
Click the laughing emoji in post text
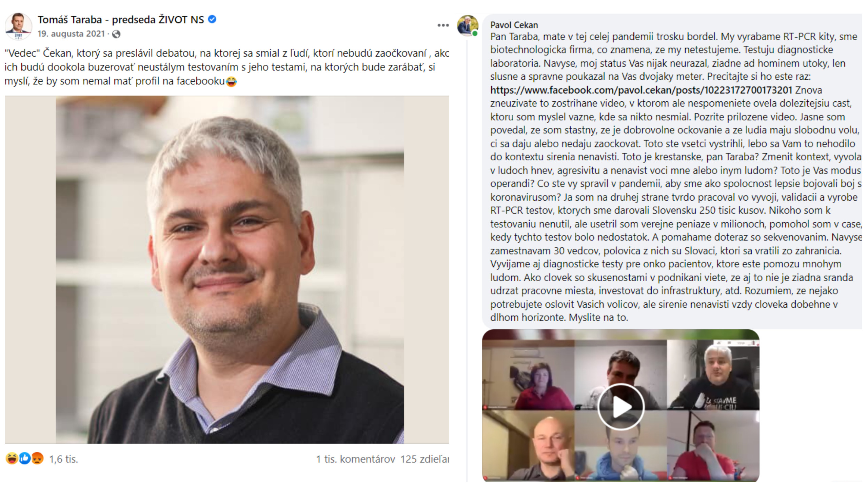tap(231, 81)
